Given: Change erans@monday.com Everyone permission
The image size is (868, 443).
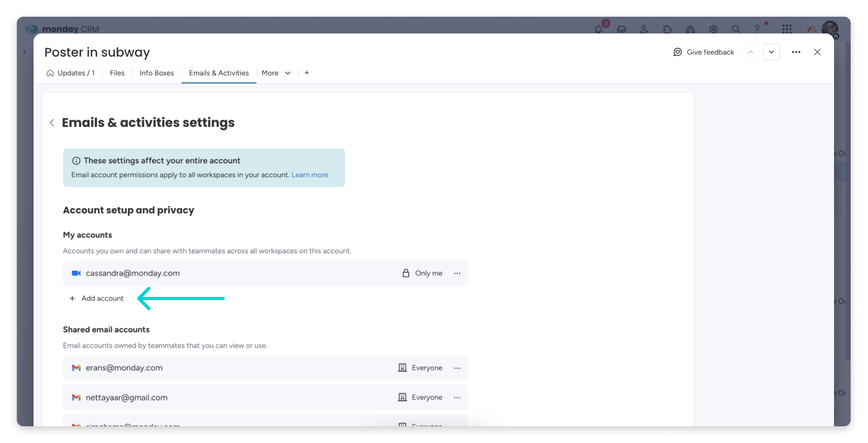Looking at the screenshot, I should (420, 368).
